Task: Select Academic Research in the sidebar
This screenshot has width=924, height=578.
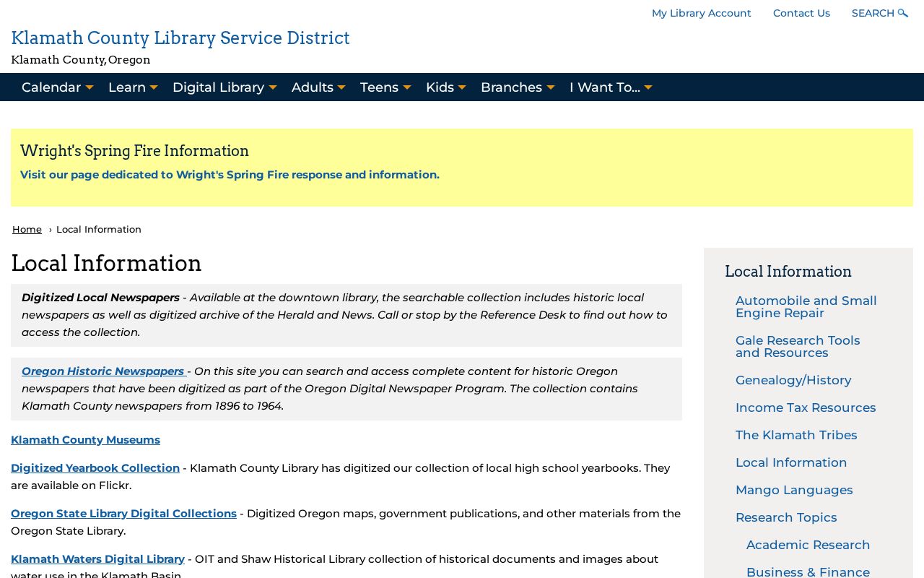Action: click(808, 545)
